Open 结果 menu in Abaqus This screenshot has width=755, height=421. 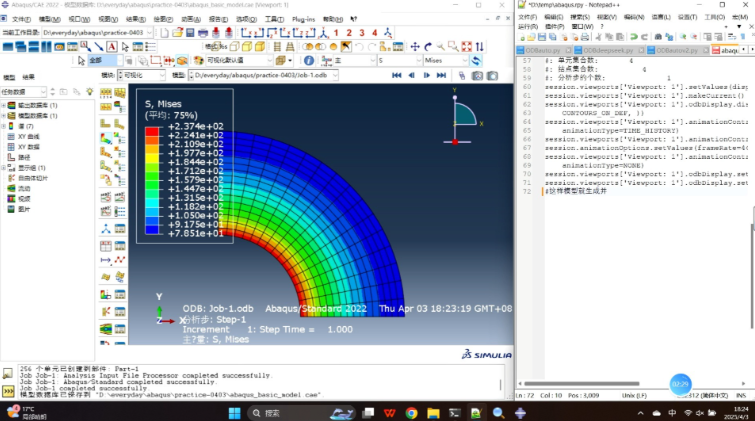click(135, 19)
